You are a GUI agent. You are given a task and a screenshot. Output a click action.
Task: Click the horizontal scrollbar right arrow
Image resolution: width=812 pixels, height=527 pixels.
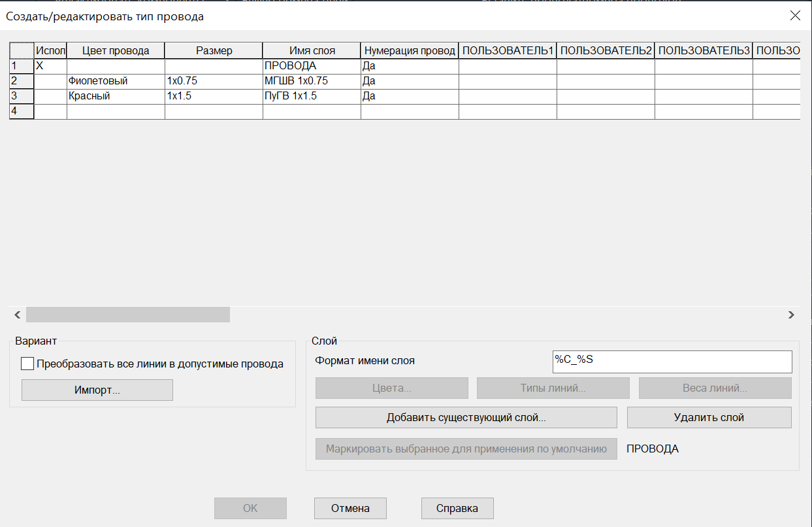(x=791, y=314)
